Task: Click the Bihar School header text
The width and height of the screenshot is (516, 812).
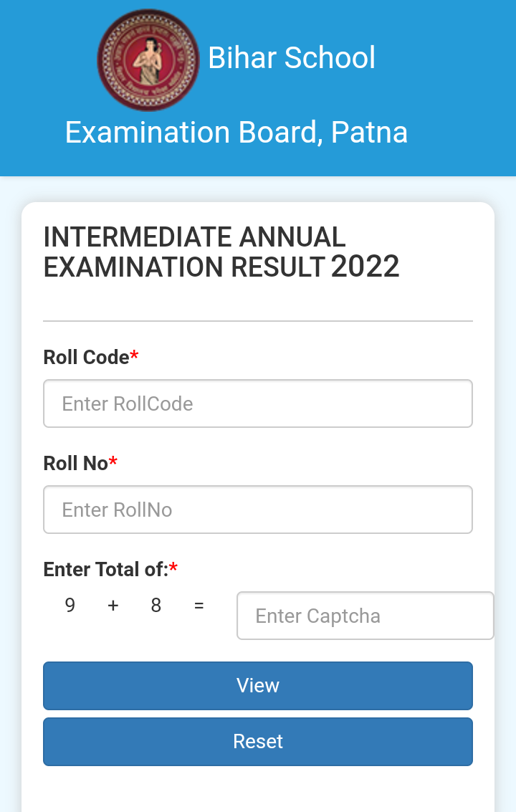Action: pyautogui.click(x=292, y=57)
